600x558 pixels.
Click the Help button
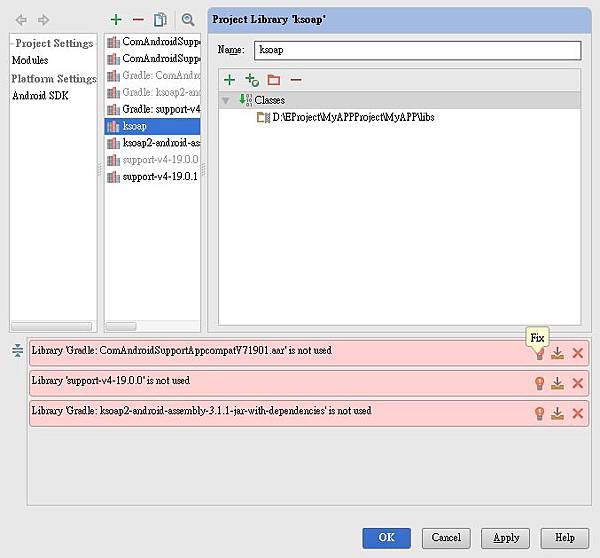tap(564, 538)
